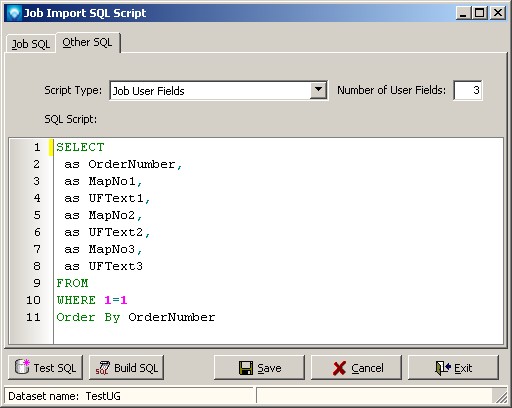512x408 pixels.
Task: Maximize the Job Import SQL Script window
Action: click(480, 13)
